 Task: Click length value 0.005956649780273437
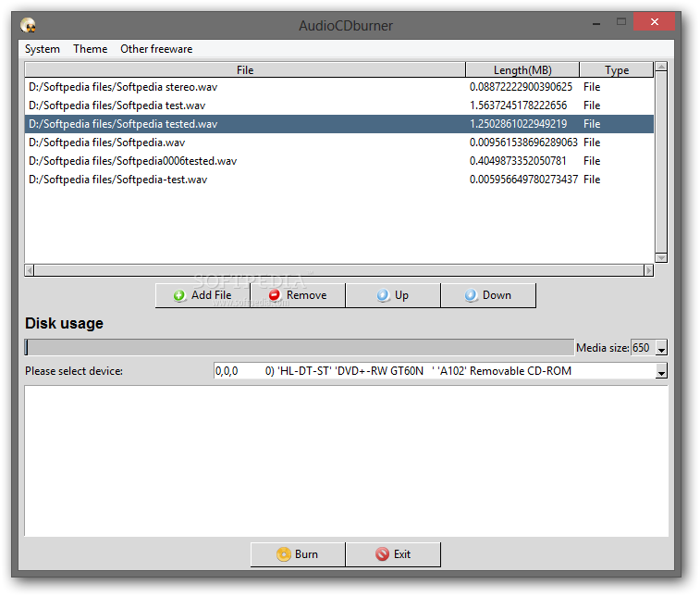[523, 180]
